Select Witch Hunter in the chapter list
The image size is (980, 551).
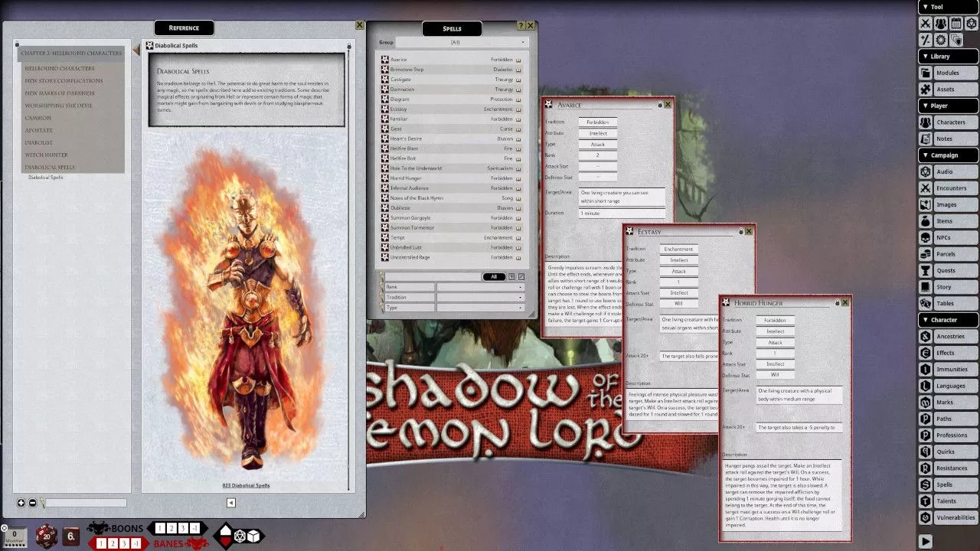(46, 155)
